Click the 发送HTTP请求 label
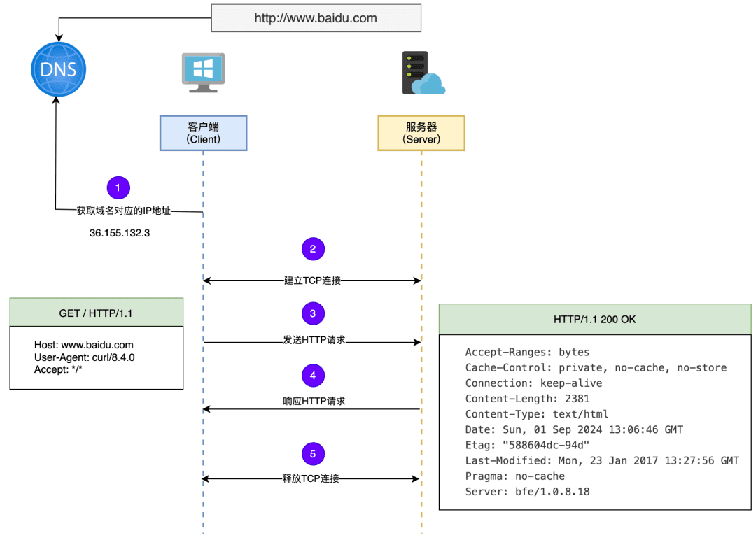Viewport: 756px width, 540px height. coord(314,340)
